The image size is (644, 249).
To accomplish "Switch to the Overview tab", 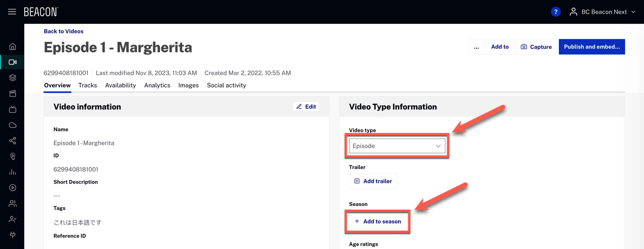I will pyautogui.click(x=57, y=85).
